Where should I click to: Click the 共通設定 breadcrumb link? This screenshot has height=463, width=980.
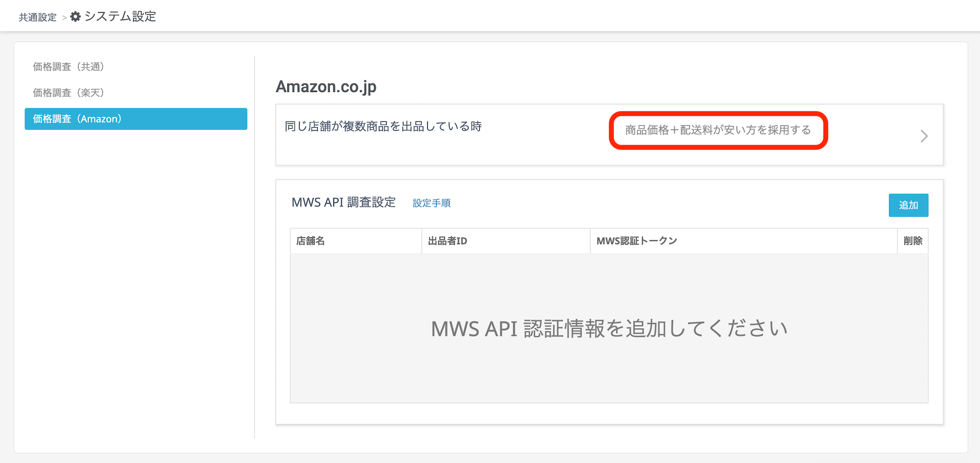pos(38,18)
